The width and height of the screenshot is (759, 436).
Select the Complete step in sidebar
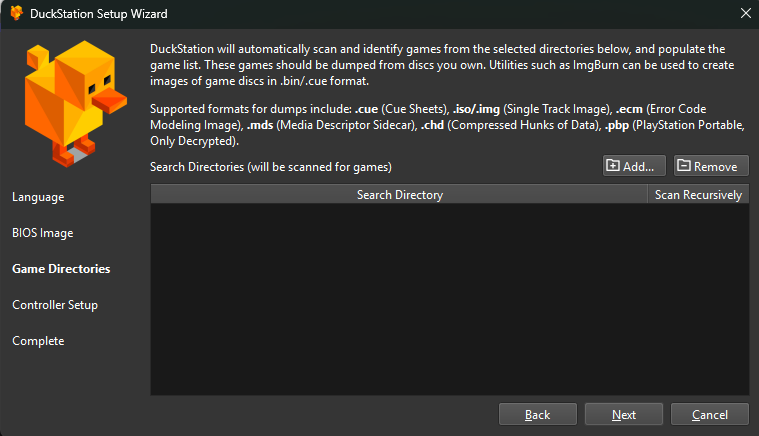click(38, 341)
